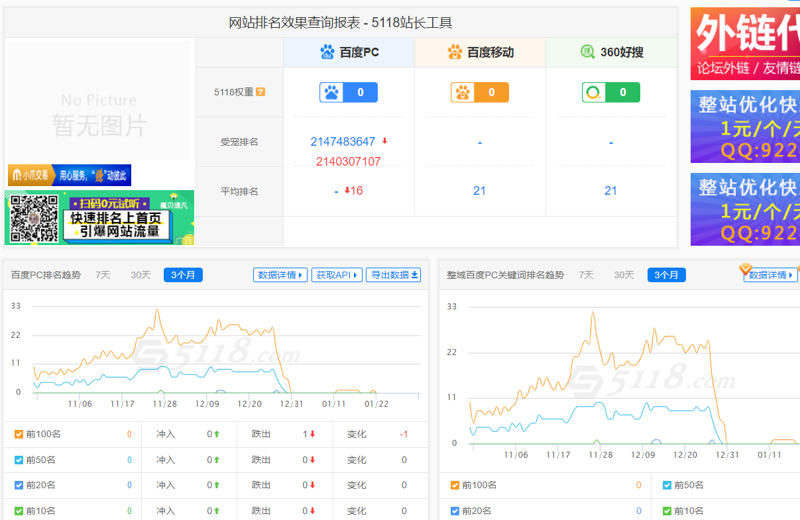This screenshot has width=800, height=520.
Task: Click the 11/28 date on left chart axis
Action: (165, 404)
